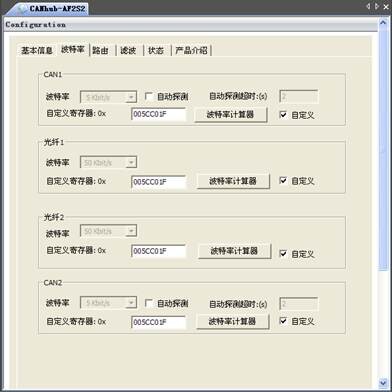Viewport: 392px width, 392px height.
Task: Uncheck 自定义 checkbox in 光纤1 group
Action: point(283,181)
